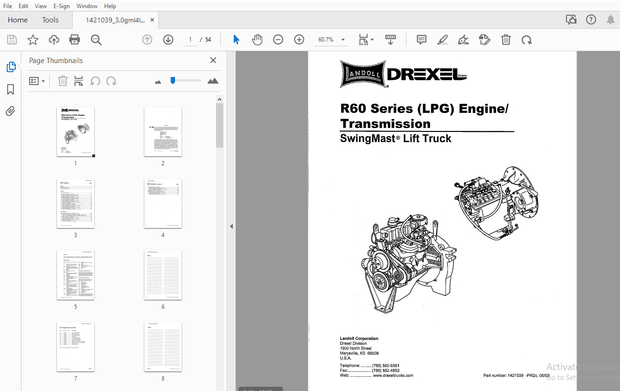The image size is (620, 391).
Task: Delete selected pages in thumbnails panel
Action: coord(62,81)
